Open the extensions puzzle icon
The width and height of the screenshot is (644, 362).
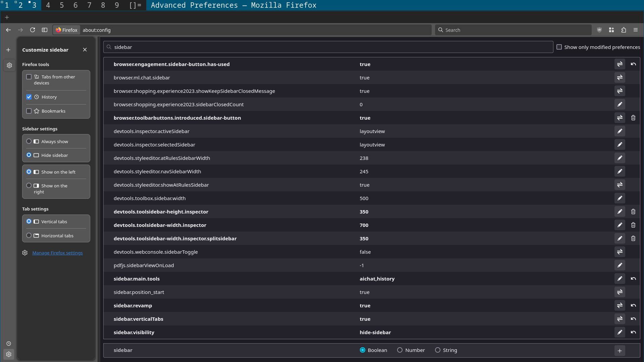pos(624,30)
